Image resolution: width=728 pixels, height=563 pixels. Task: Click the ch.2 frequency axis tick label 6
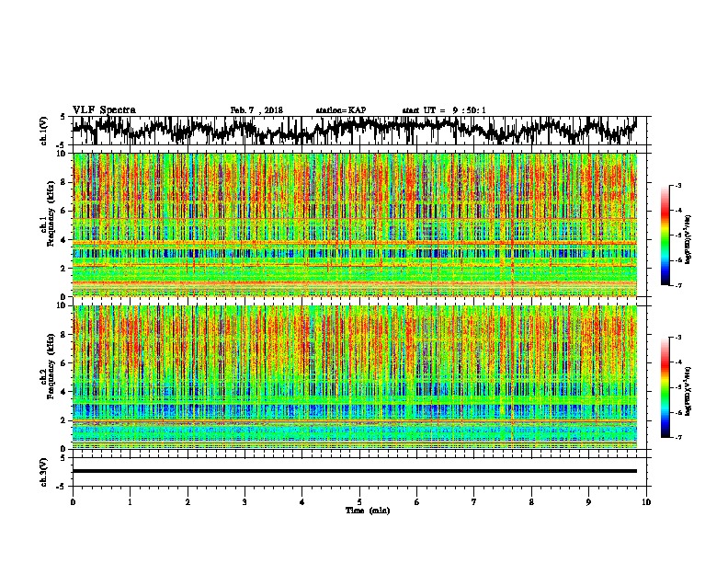coord(64,363)
